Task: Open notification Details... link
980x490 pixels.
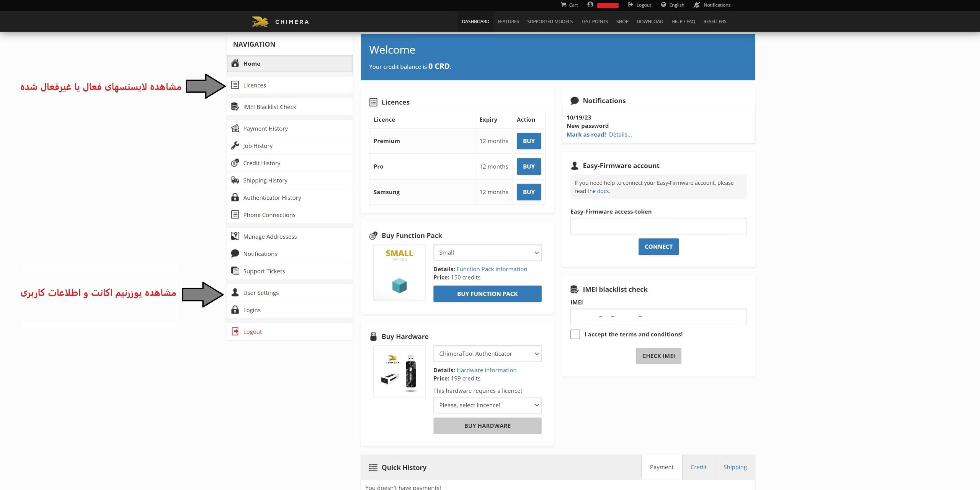Action: (x=620, y=135)
